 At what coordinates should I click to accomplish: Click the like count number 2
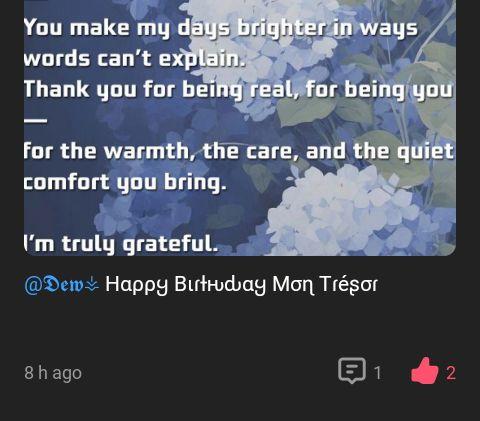click(451, 373)
